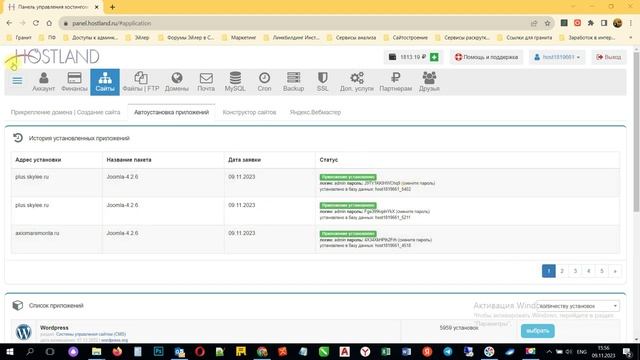The image size is (640, 360).
Task: Open the Cron section
Action: pyautogui.click(x=264, y=82)
